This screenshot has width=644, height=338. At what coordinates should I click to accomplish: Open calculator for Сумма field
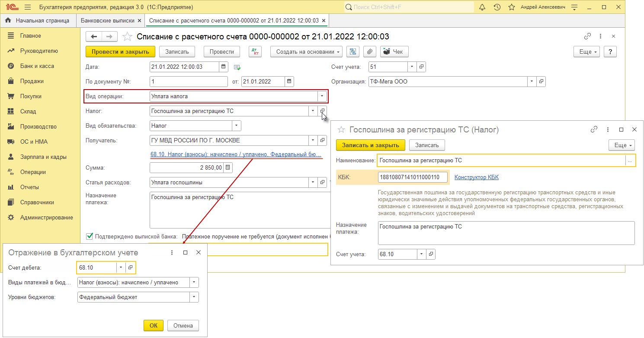pyautogui.click(x=228, y=167)
